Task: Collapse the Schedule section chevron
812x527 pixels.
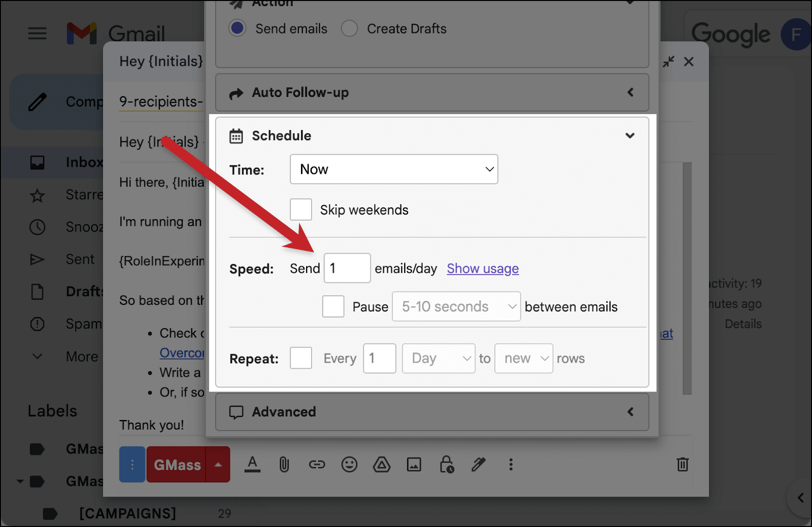Action: click(630, 135)
